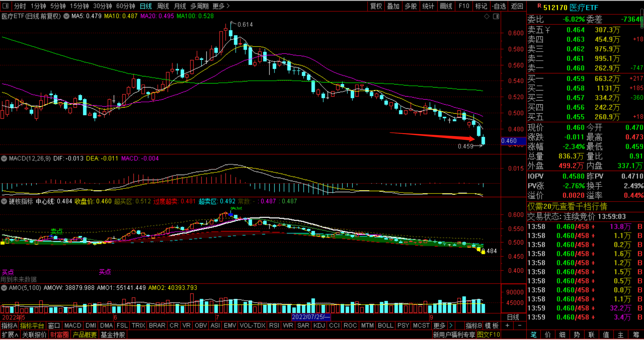
Task: Open the 财富圈 tab
Action: (x=60, y=335)
